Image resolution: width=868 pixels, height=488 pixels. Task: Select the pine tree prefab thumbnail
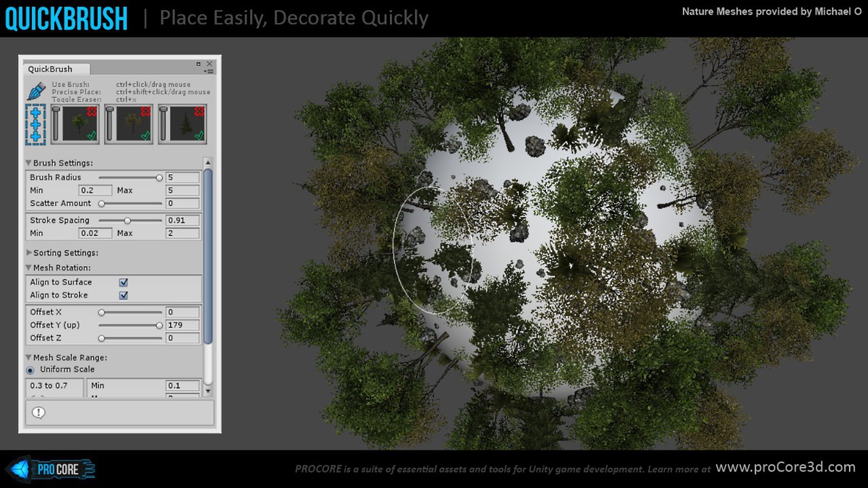point(187,124)
